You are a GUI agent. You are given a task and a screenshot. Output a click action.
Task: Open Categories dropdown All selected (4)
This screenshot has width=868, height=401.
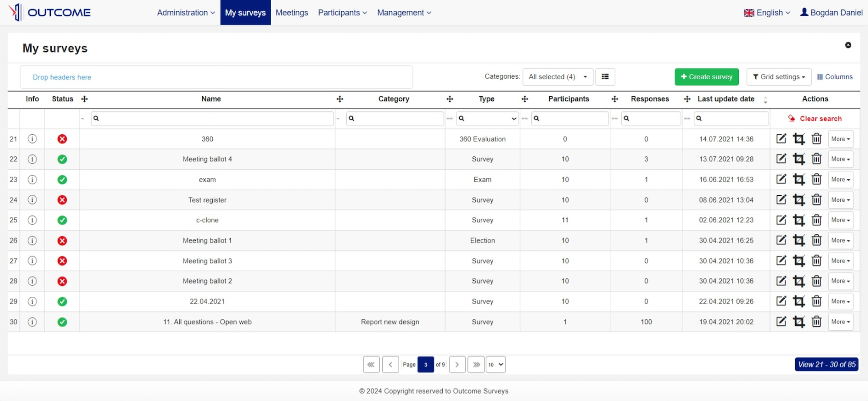[558, 77]
